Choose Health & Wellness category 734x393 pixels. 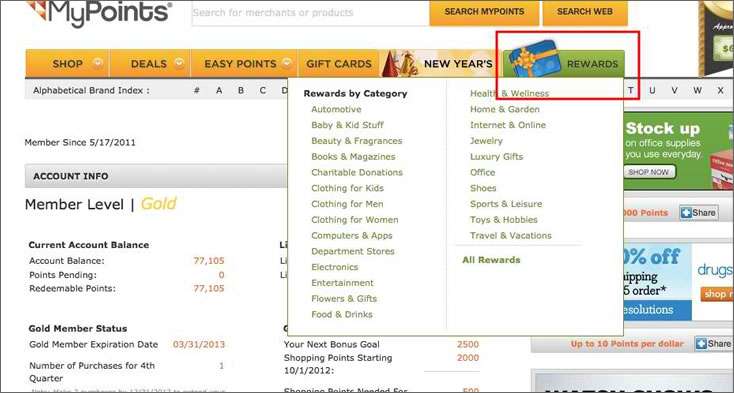tap(509, 93)
